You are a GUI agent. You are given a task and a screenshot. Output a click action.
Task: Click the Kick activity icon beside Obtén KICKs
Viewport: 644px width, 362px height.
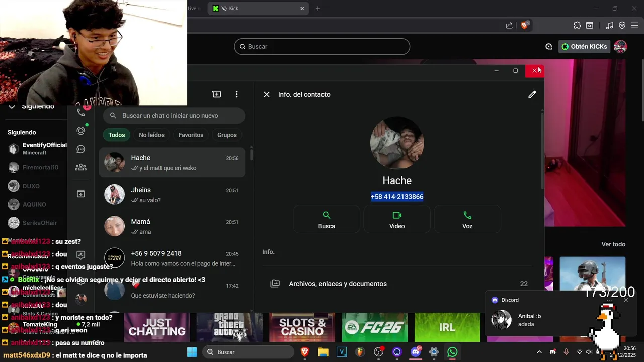548,47
